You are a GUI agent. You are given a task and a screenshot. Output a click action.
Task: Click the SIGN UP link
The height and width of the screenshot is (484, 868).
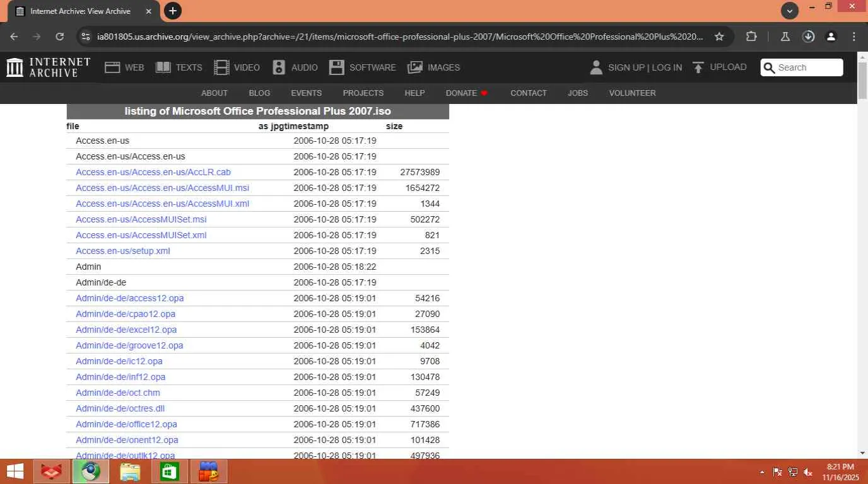[x=626, y=67]
